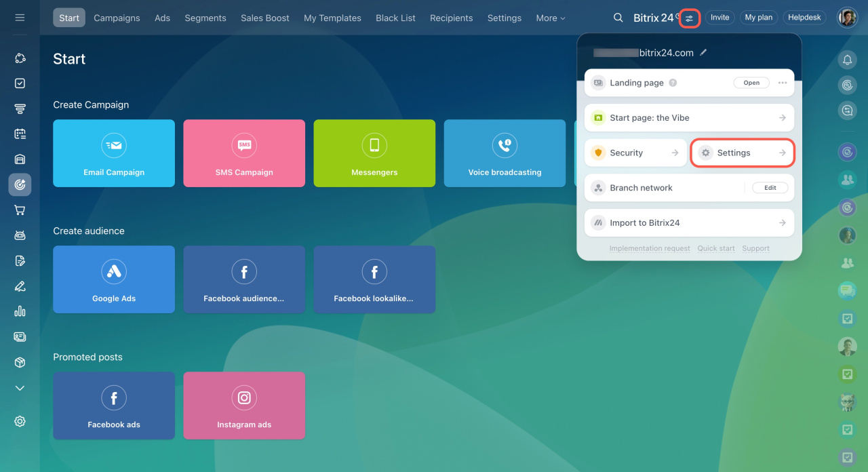
Task: Open Tasks checkmark icon in left sidebar
Action: coord(20,83)
